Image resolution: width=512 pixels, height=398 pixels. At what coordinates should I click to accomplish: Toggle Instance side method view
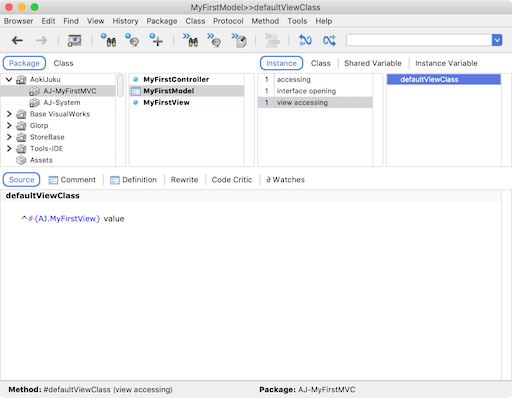coord(281,63)
